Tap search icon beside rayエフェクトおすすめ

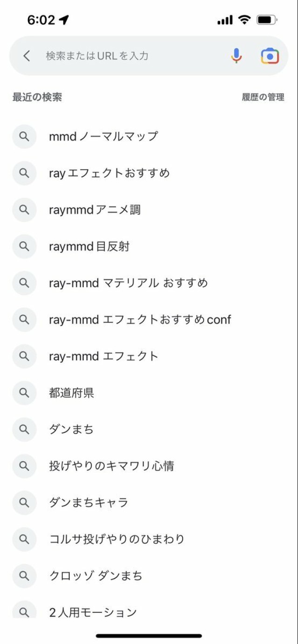[x=24, y=173]
